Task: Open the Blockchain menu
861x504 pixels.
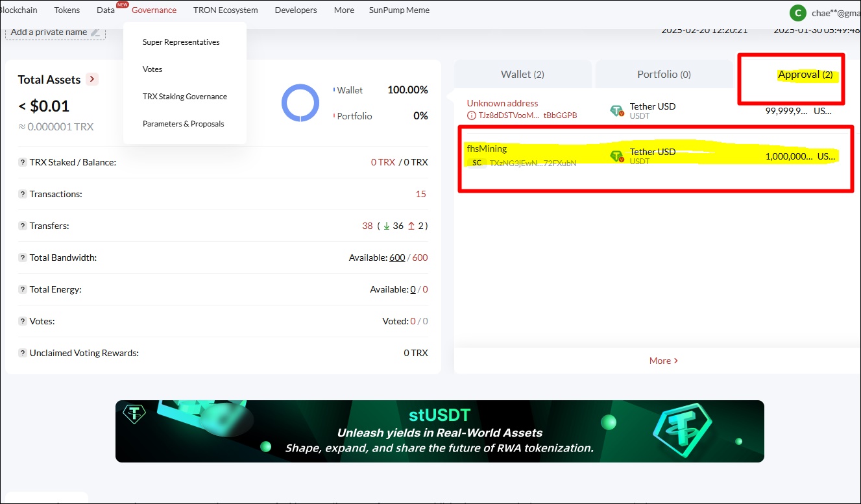Action: tap(18, 10)
